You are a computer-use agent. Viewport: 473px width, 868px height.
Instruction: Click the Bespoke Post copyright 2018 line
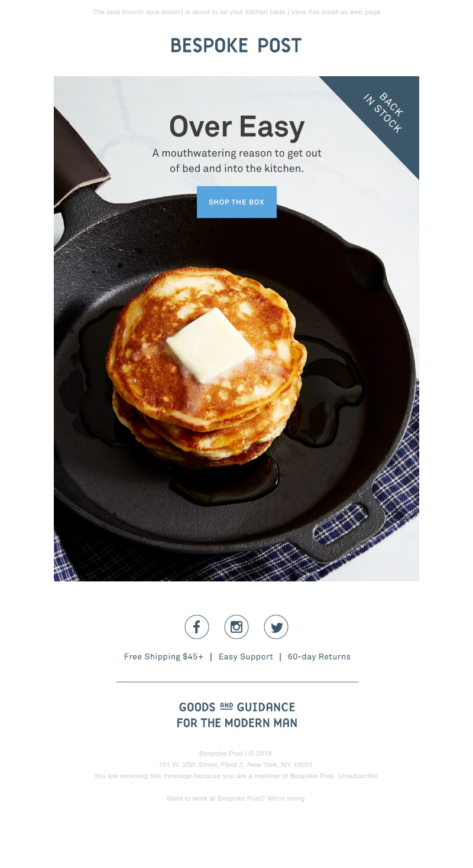coord(235,753)
